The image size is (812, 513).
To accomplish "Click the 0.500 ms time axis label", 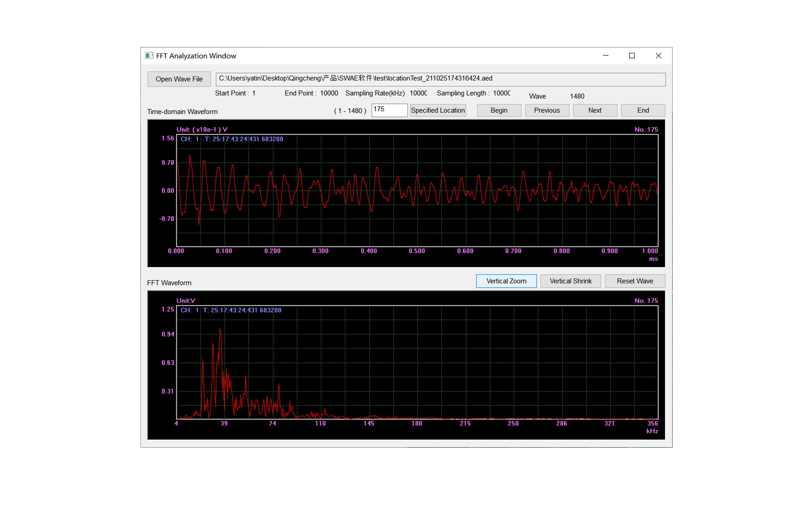I will point(417,251).
